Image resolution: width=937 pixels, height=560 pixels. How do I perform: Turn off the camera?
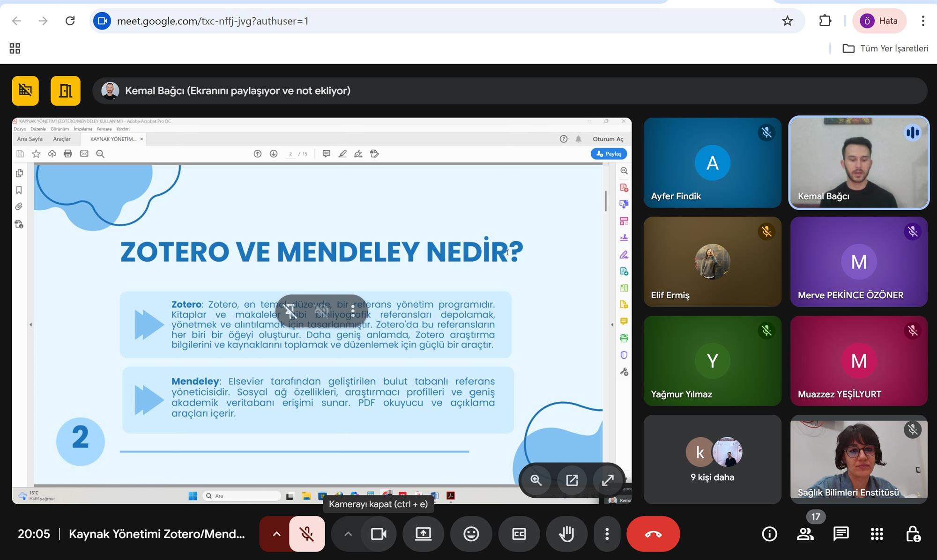[x=379, y=534]
